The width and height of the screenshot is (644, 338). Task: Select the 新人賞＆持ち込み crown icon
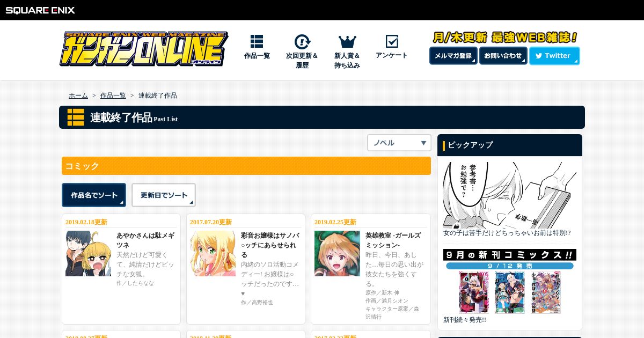[347, 41]
